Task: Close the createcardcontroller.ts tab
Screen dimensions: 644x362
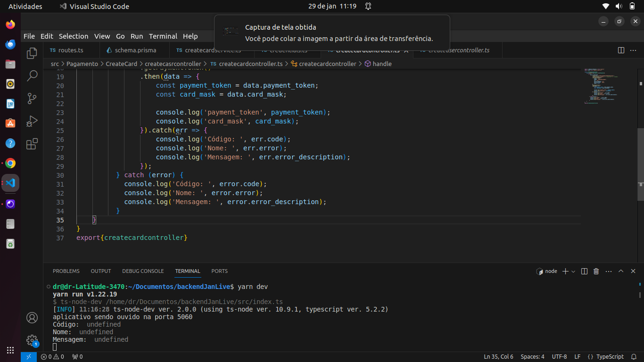Action: (406, 50)
